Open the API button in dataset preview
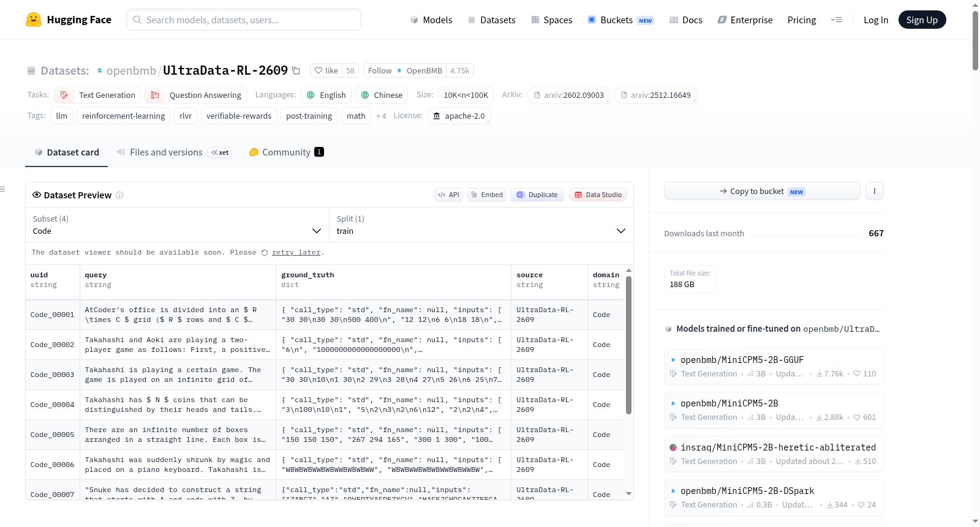980x527 pixels. click(448, 195)
